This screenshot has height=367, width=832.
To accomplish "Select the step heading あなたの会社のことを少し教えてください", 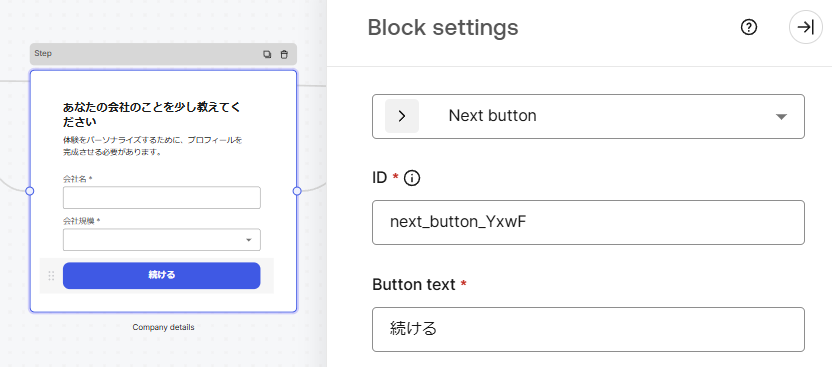I will click(152, 115).
